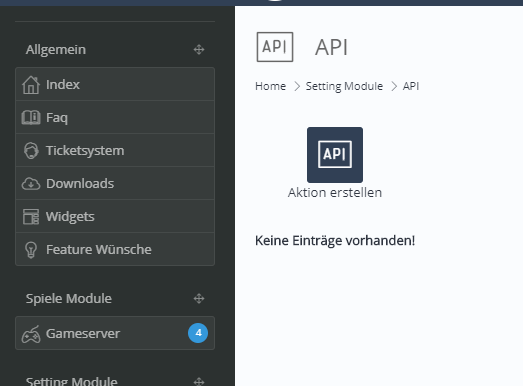The height and width of the screenshot is (386, 523).
Task: Click the house icon next to Index
Action: (x=31, y=85)
